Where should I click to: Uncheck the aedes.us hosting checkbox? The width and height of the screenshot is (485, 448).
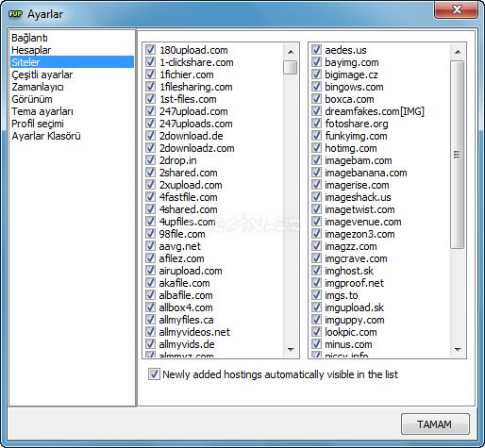point(316,50)
